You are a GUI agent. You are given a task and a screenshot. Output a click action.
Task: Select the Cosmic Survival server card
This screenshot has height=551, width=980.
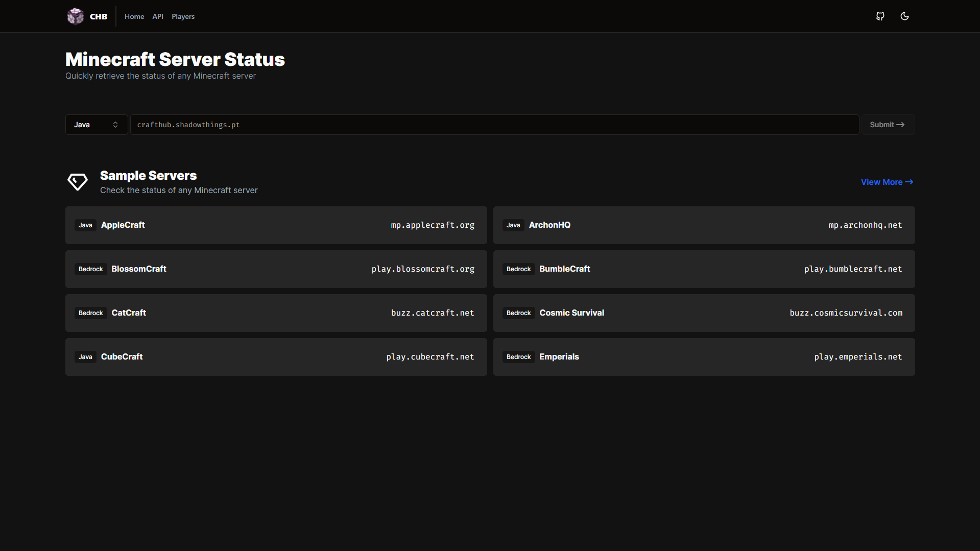tap(704, 313)
